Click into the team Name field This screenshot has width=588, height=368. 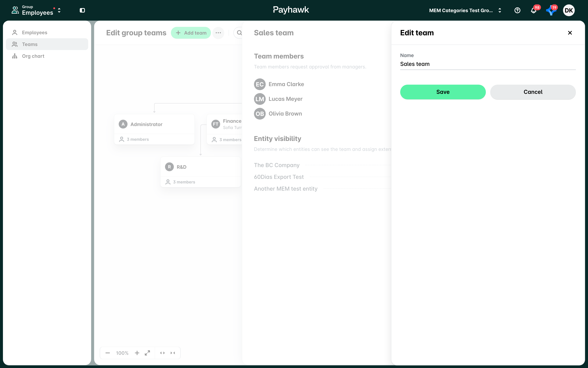click(x=488, y=64)
